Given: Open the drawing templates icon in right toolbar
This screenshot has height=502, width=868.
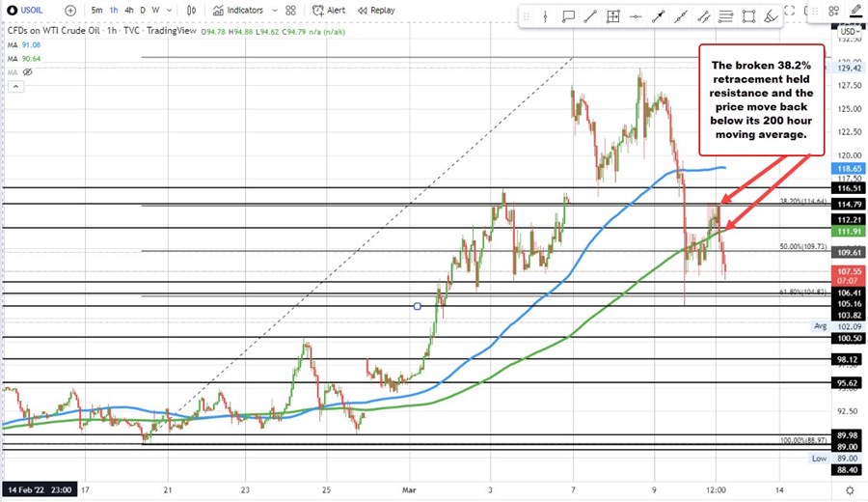Looking at the screenshot, I should pos(833,11).
